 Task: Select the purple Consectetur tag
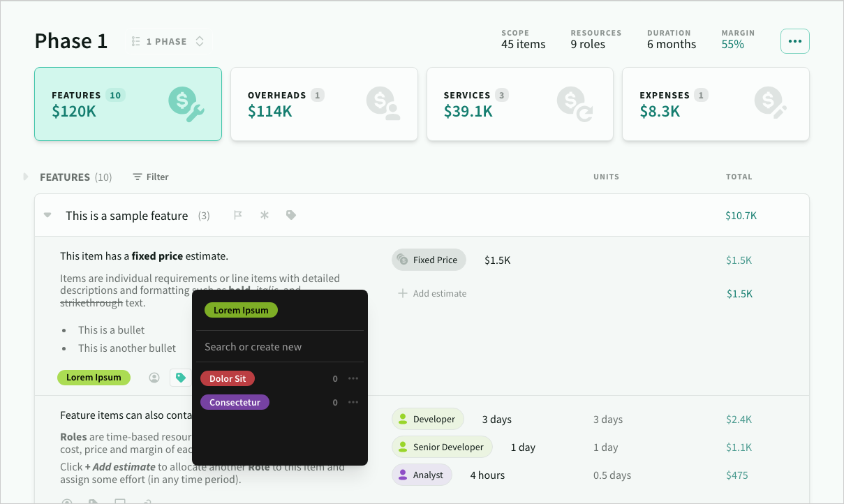click(235, 402)
